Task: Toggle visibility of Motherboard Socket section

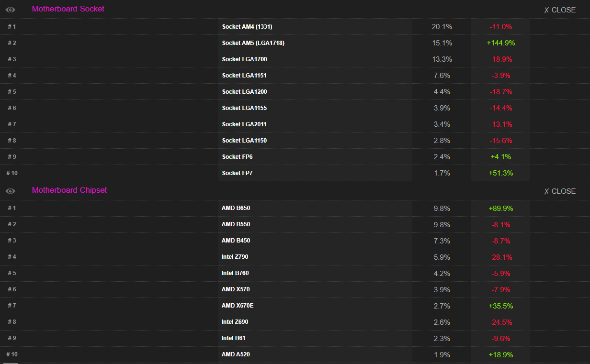Action: pos(10,9)
